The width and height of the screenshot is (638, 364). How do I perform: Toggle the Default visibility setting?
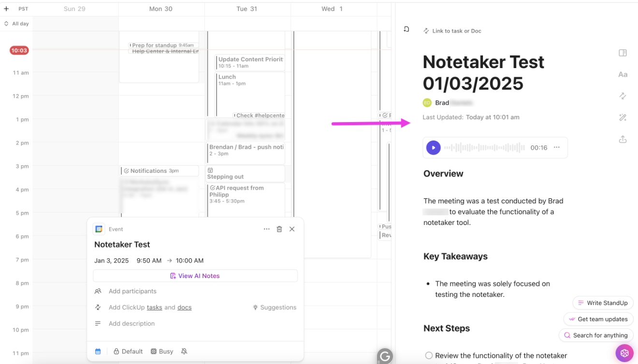128,351
